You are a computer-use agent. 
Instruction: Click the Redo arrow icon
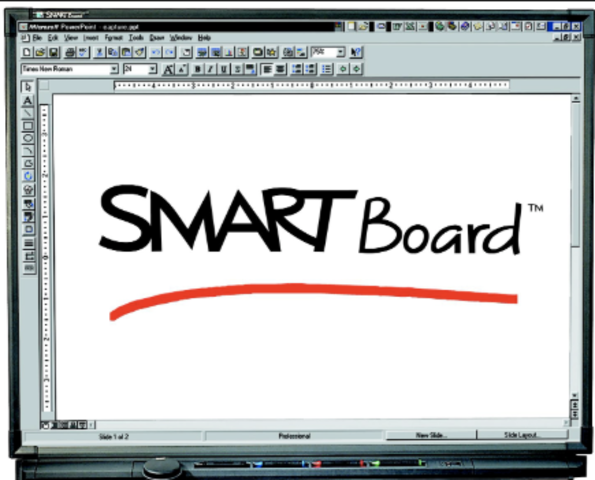click(x=169, y=52)
